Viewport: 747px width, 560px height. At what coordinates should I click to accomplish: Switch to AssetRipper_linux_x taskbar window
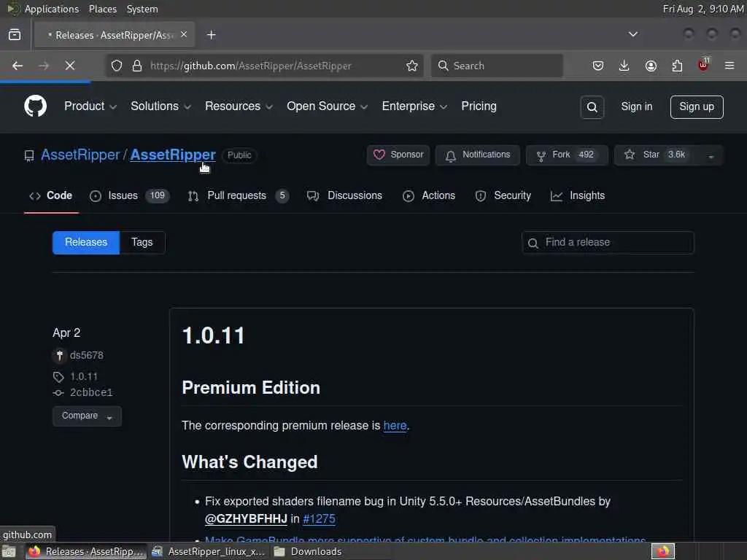pos(208,551)
